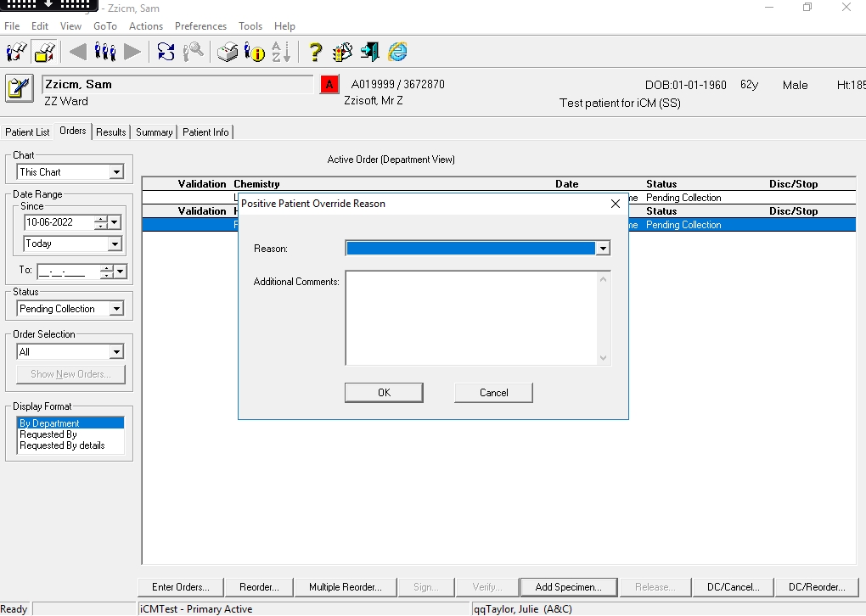This screenshot has height=616, width=866.
Task: Click the three-people patient group toolbar icon
Action: [x=105, y=52]
